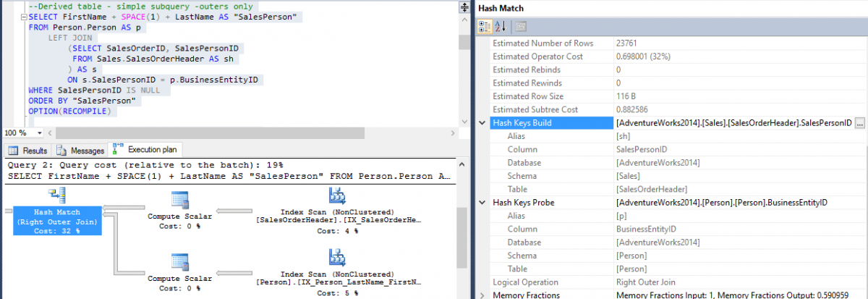
Task: Select the Estimated Subtree Cost property row
Action: 550,109
